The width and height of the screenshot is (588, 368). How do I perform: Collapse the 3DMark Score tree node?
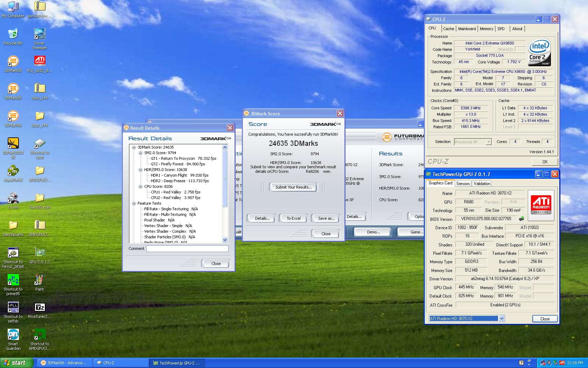pos(134,147)
